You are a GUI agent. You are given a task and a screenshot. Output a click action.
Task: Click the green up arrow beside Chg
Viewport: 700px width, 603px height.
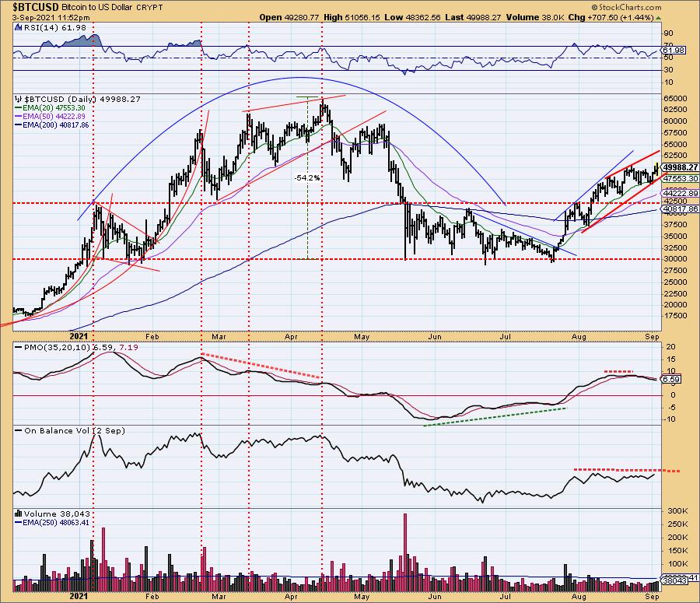coord(659,17)
